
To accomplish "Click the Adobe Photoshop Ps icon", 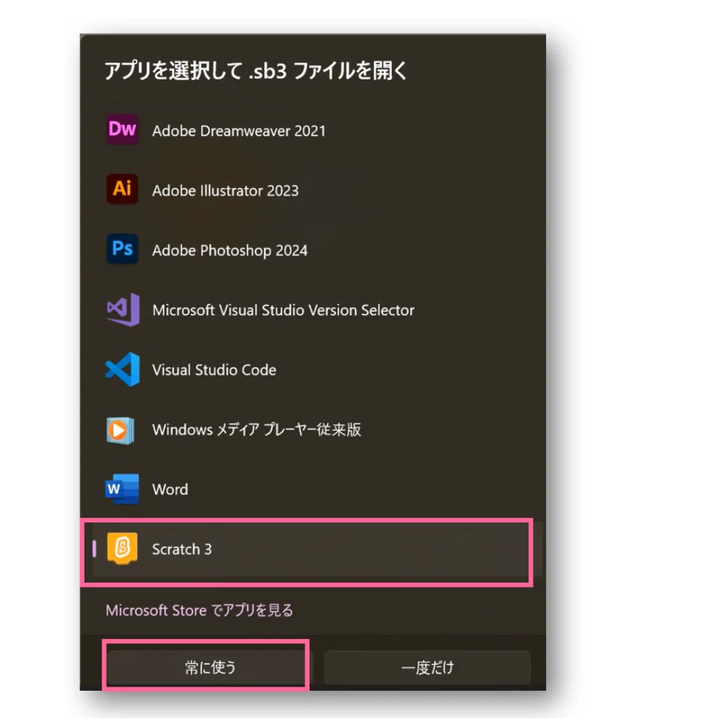I will [x=122, y=249].
